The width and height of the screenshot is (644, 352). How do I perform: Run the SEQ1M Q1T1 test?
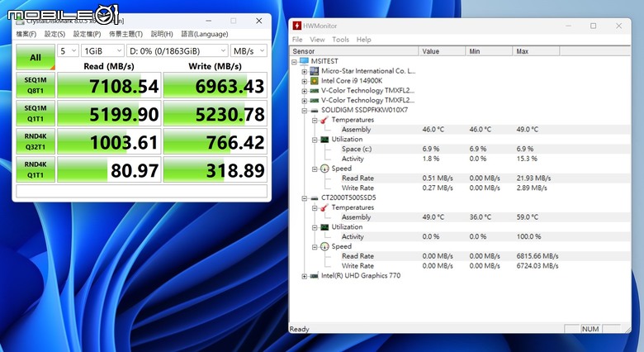(36, 113)
